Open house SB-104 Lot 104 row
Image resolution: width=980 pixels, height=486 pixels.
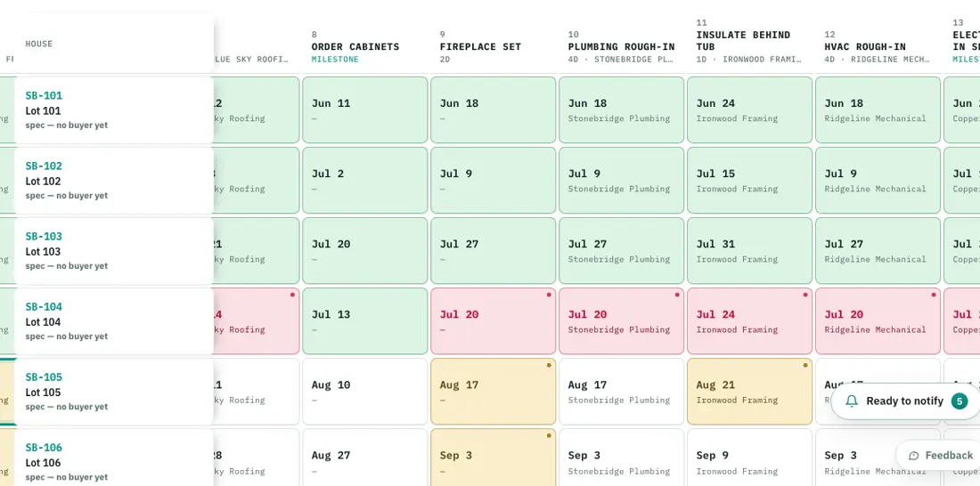114,321
